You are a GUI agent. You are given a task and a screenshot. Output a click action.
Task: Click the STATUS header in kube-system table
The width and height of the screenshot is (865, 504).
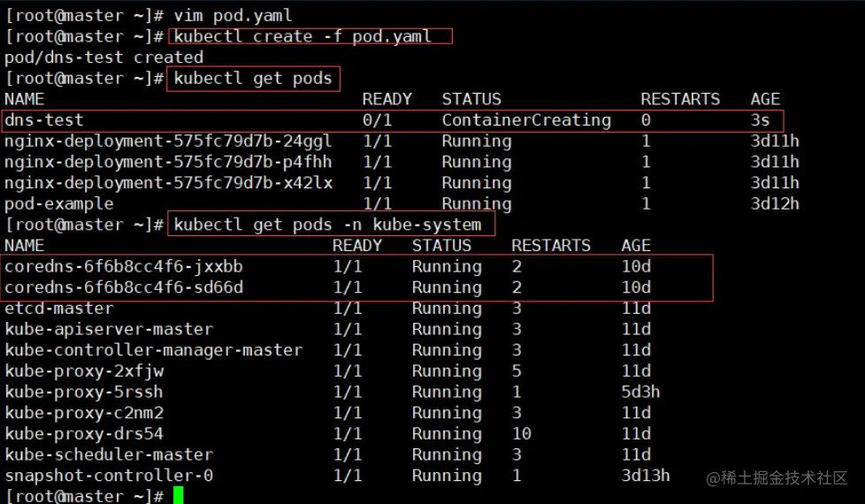441,246
